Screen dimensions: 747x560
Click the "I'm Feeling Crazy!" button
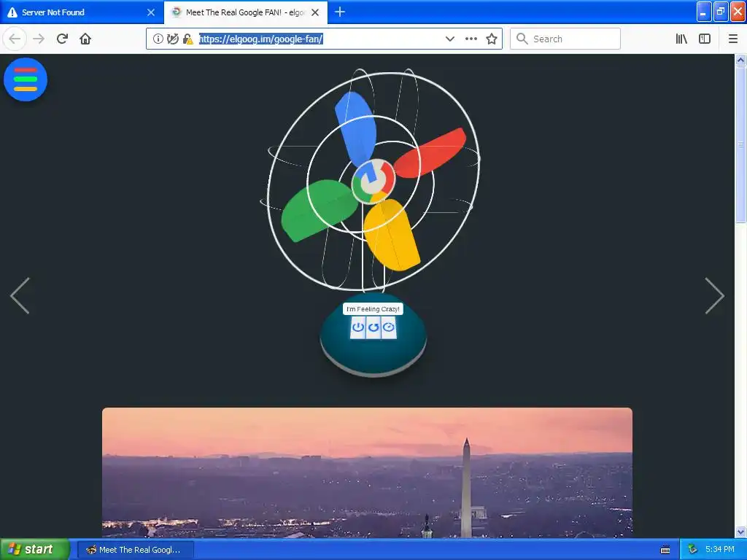tap(373, 309)
